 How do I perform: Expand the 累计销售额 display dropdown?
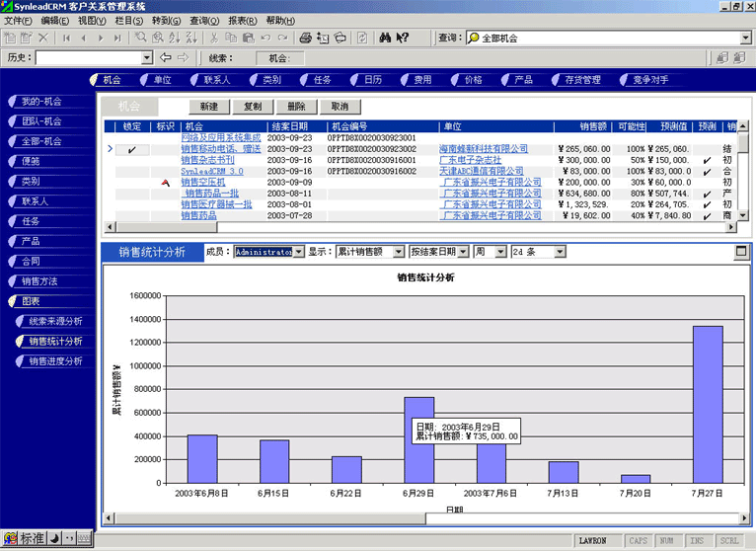399,252
